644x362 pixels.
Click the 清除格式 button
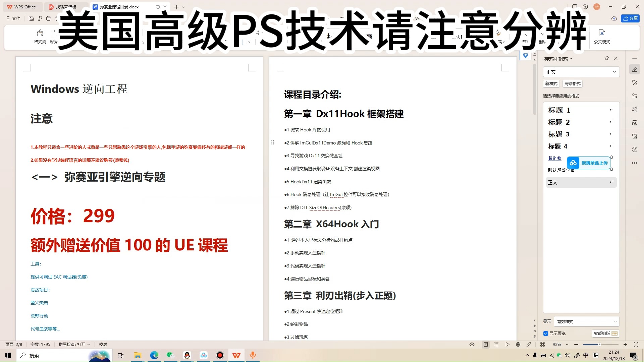(572, 84)
